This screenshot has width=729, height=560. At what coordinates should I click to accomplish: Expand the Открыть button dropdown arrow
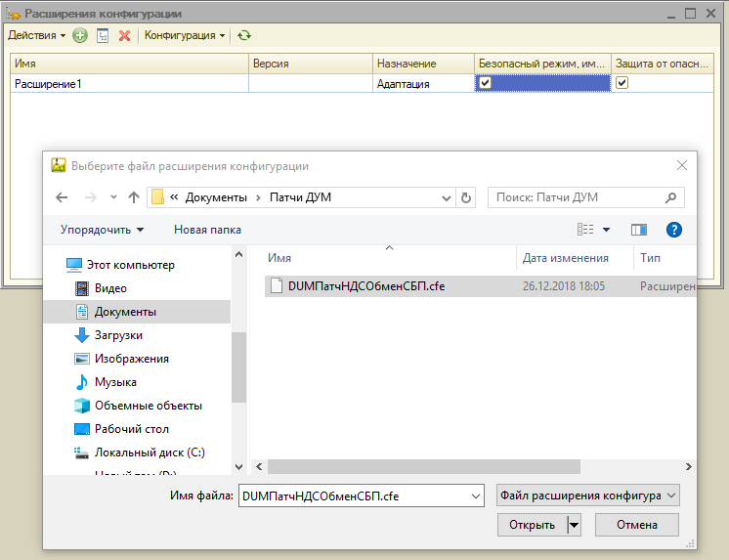[x=575, y=525]
